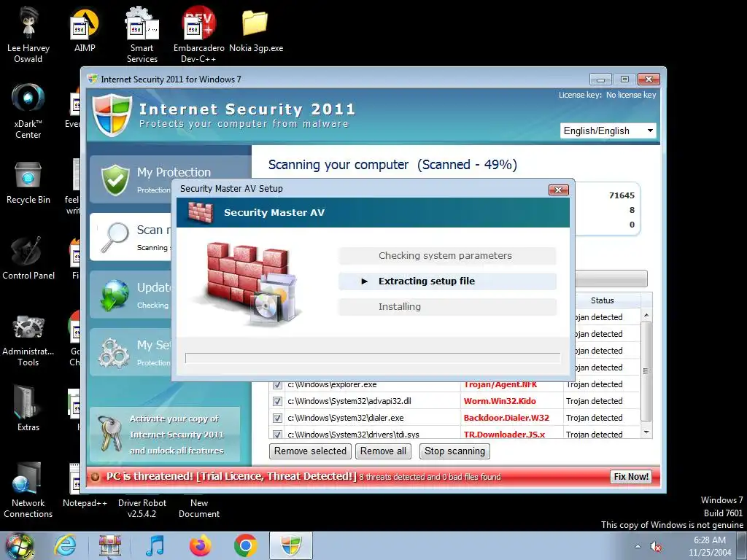Open Network Connections desktop icon

28,489
